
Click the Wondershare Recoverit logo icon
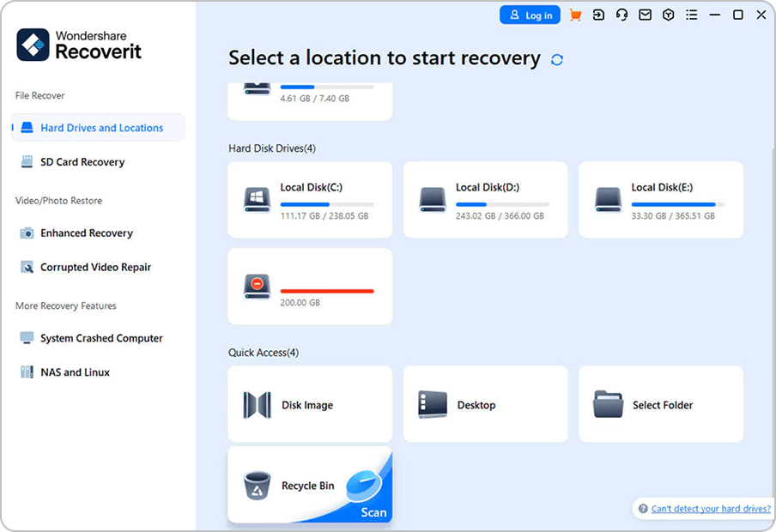(33, 45)
